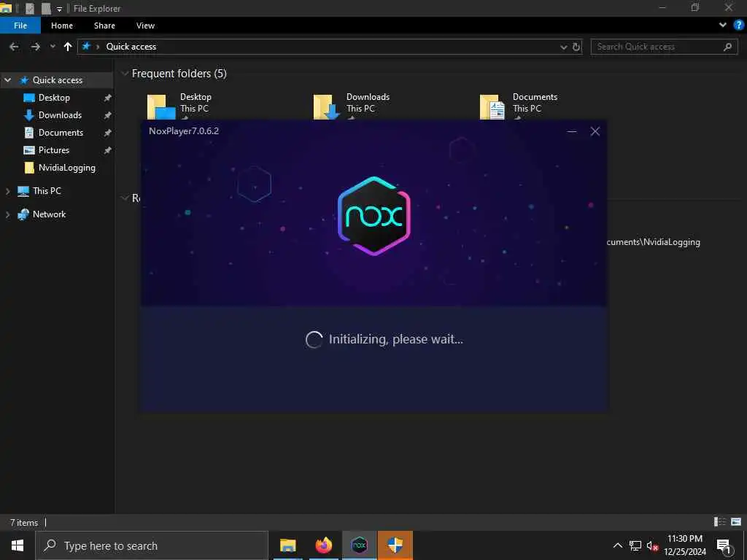Click the Frequent folders (5) heading
The image size is (747, 560).
click(x=179, y=74)
